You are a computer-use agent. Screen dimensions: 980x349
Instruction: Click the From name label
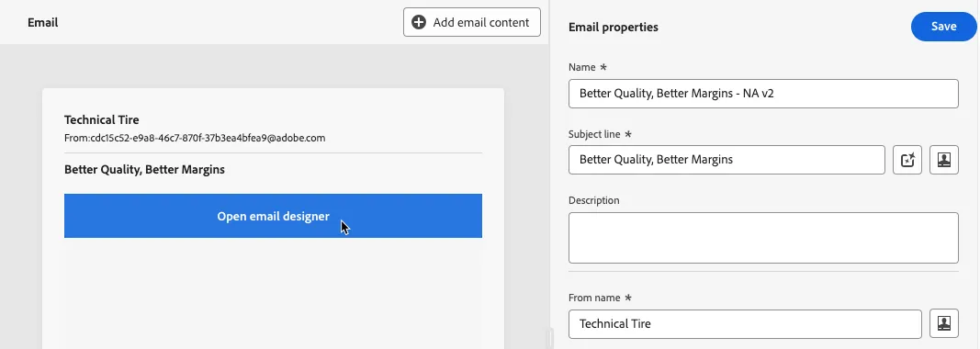[594, 298]
